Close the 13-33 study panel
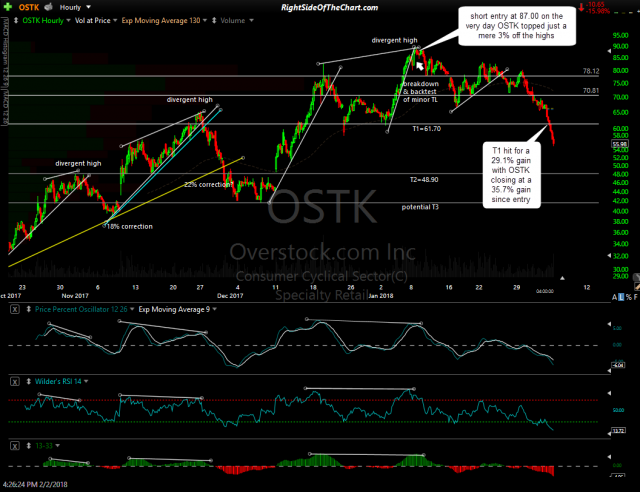The image size is (640, 492). pyautogui.click(x=15, y=446)
